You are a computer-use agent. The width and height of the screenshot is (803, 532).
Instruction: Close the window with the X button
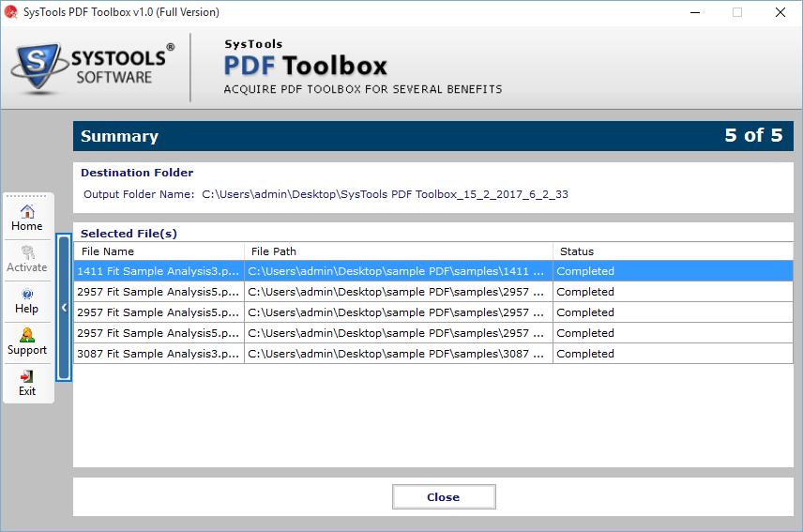coord(780,12)
